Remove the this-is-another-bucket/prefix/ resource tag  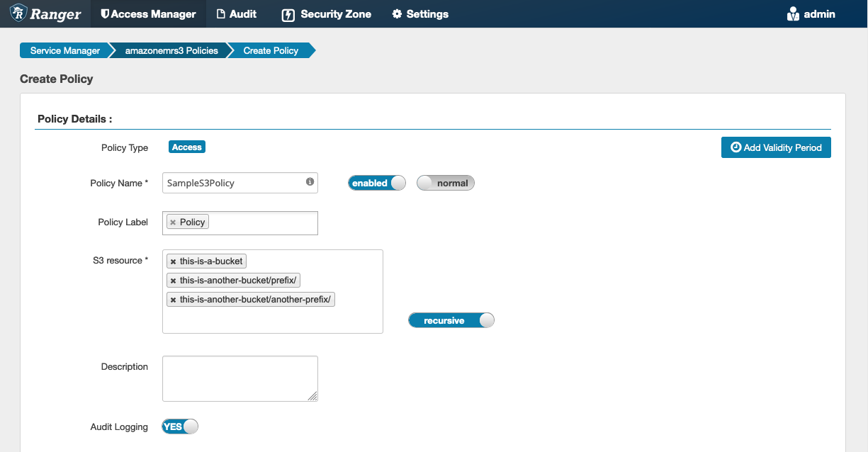click(172, 280)
